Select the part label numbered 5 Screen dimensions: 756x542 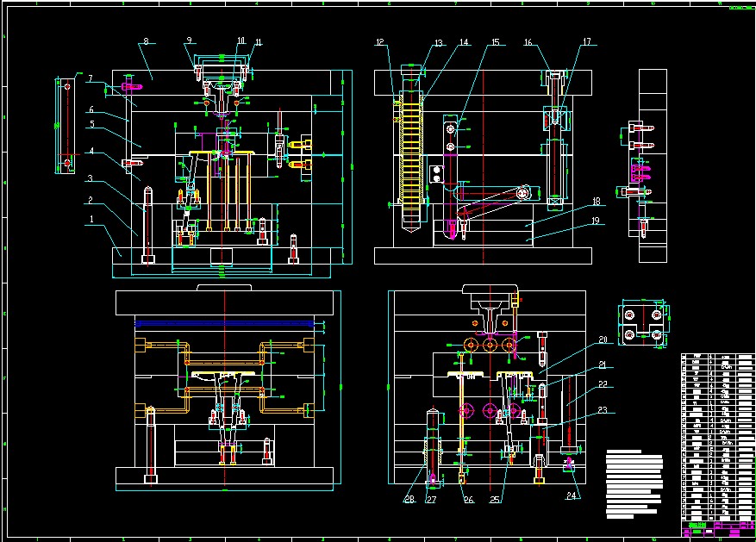91,124
